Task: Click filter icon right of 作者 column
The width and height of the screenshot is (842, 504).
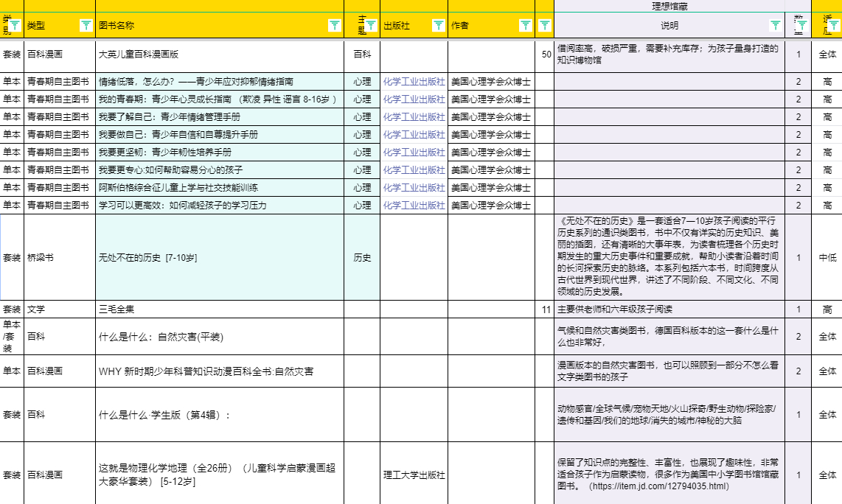Action: tap(544, 26)
